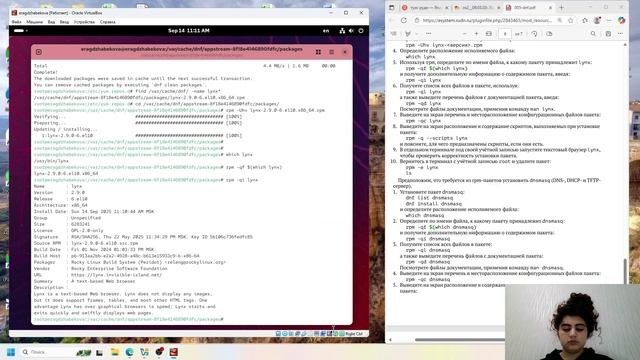This screenshot has height=360, width=640.
Task: Click the zoom magnifier icon in address bar
Action: pyautogui.click(x=560, y=20)
